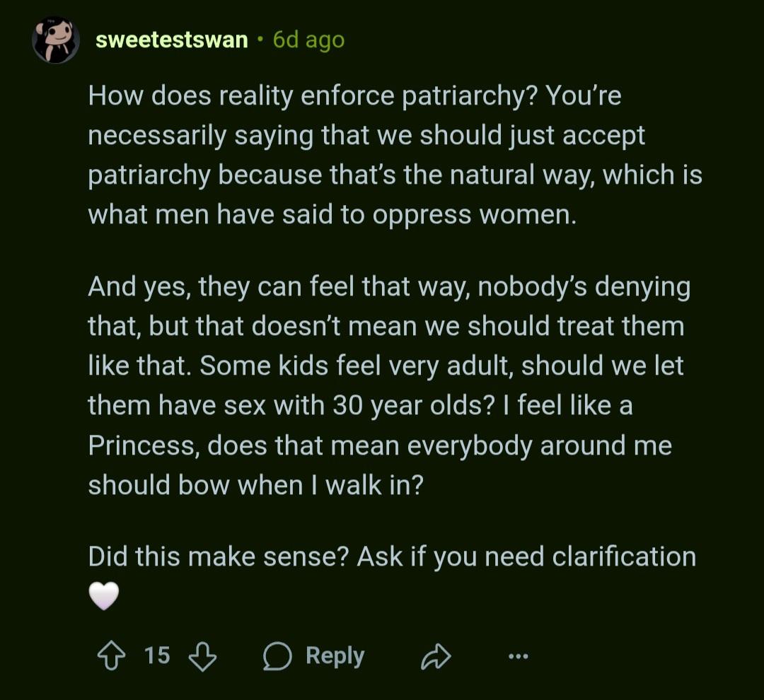This screenshot has height=700, width=764.
Task: Click the speech bubble reply icon
Action: (277, 657)
